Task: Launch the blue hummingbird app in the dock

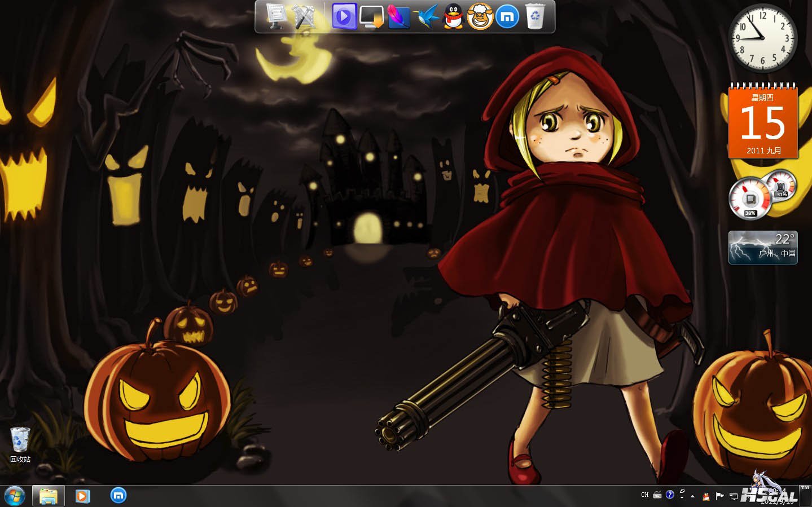Action: click(426, 16)
